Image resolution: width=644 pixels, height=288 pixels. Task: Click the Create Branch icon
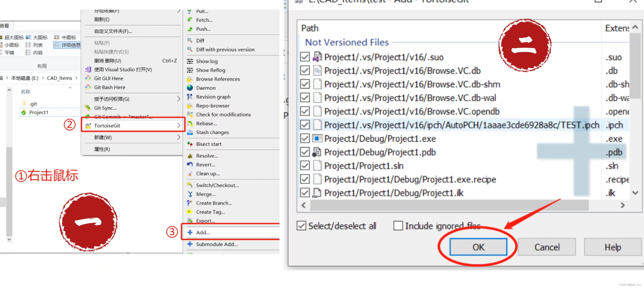(x=190, y=203)
